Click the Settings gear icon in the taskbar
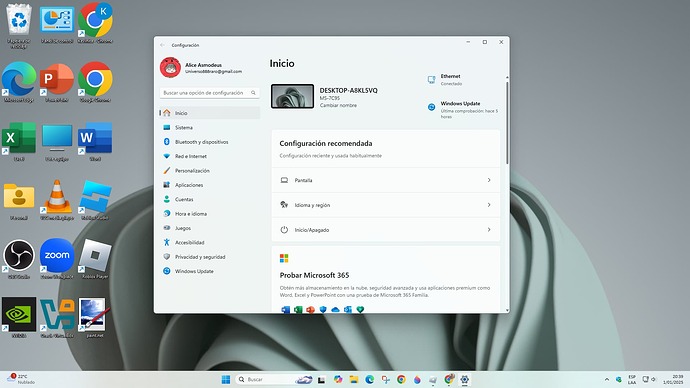Screen dimensions: 690x388 click(x=464, y=379)
